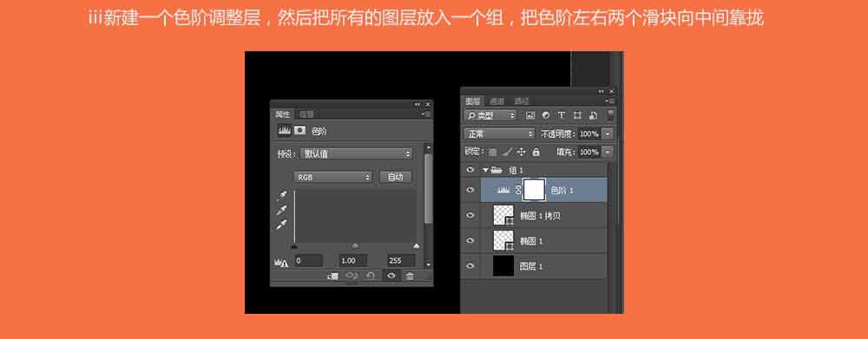Select the 椭圆 1 layer thumbnail

[x=503, y=240]
